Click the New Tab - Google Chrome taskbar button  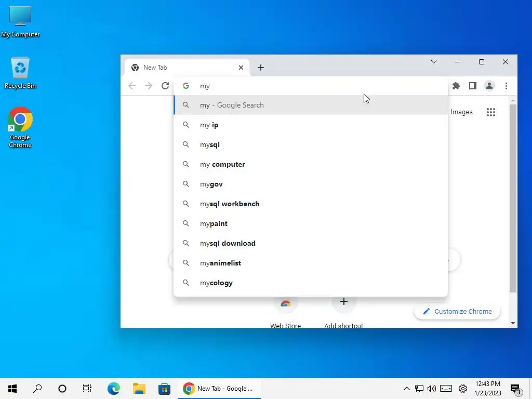click(x=219, y=389)
